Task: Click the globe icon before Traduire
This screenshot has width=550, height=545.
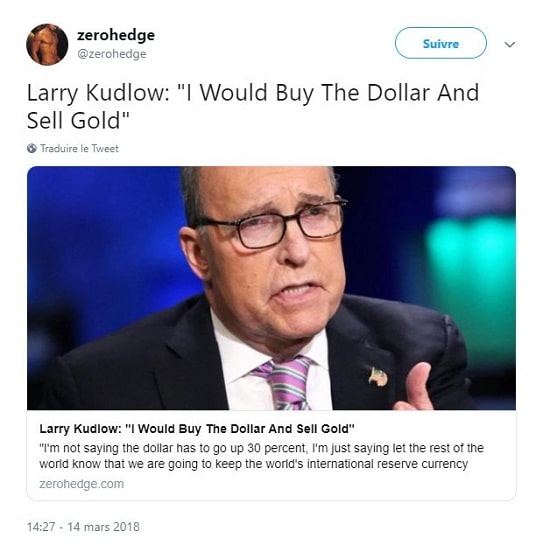Action: click(32, 148)
